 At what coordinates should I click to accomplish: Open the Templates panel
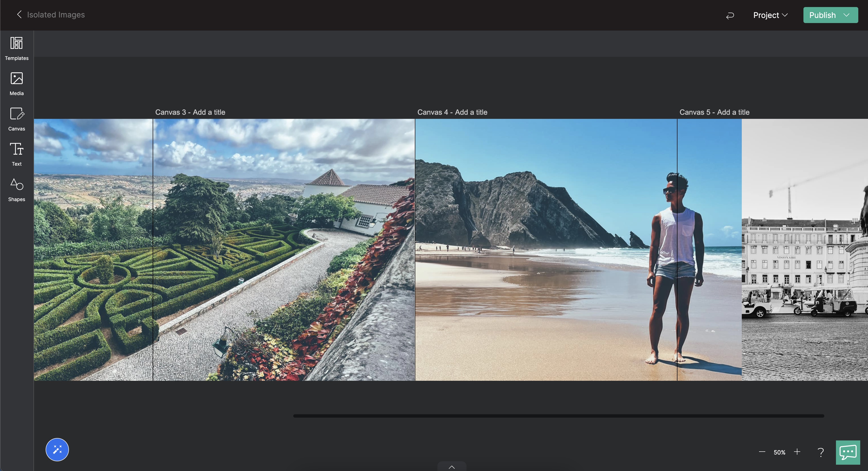17,49
